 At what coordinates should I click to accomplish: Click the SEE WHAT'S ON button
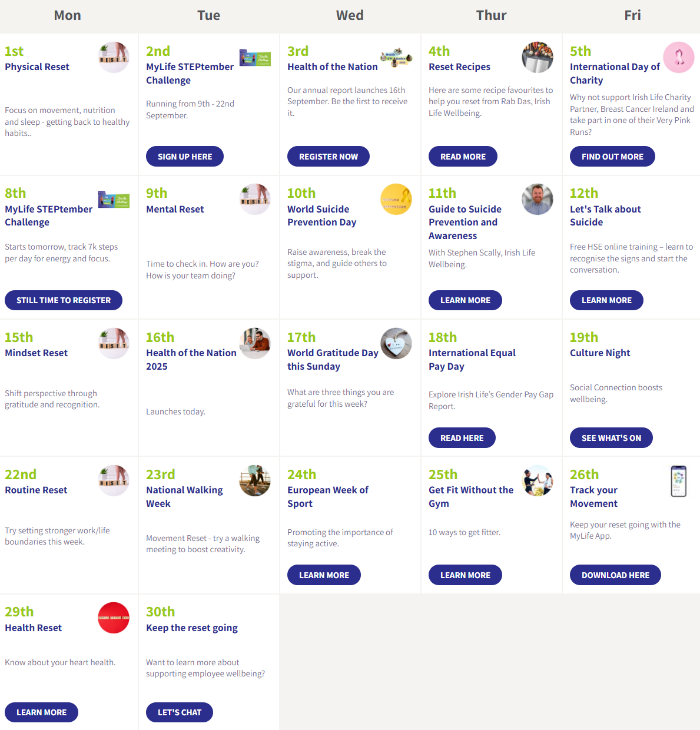coord(611,437)
